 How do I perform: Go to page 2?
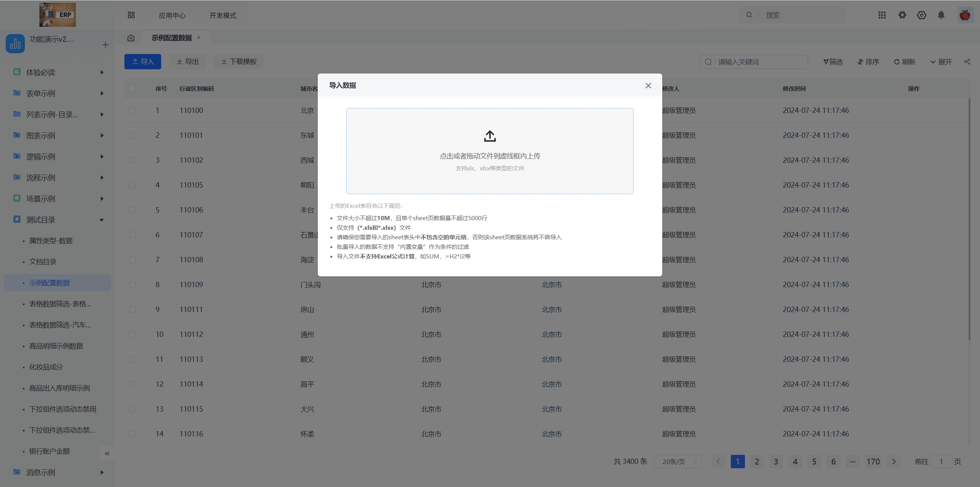pos(757,462)
